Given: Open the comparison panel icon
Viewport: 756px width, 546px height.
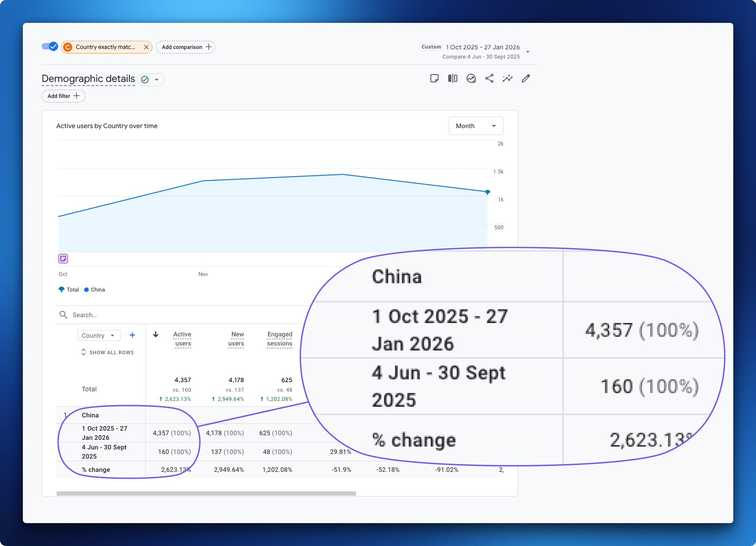Looking at the screenshot, I should (x=453, y=78).
